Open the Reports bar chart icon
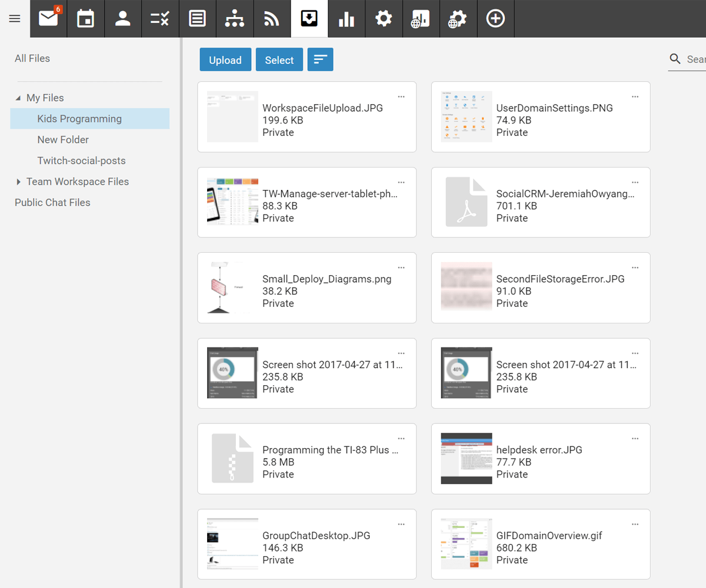 347,19
